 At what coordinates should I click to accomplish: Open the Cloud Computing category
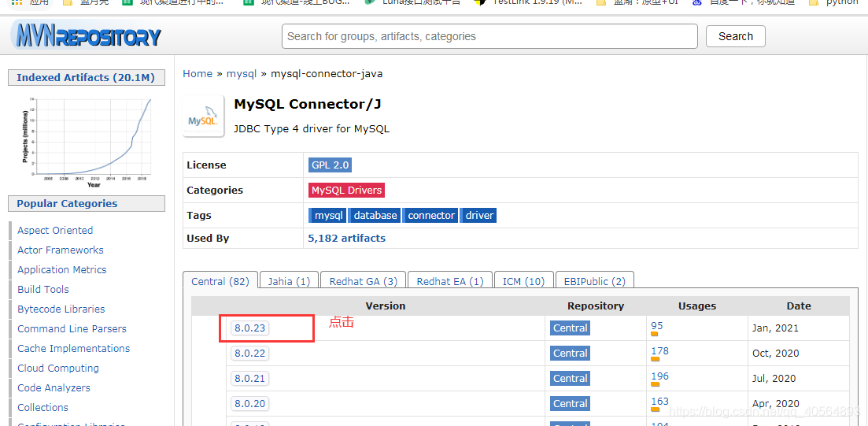tap(58, 369)
